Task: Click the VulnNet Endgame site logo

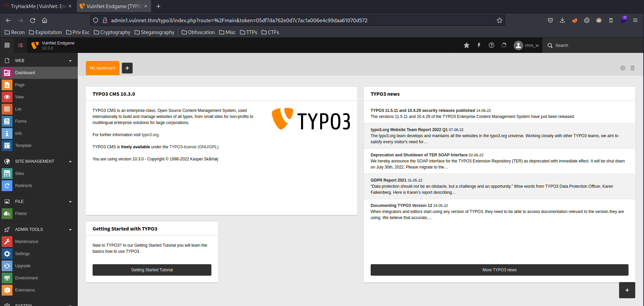Action: (35, 45)
